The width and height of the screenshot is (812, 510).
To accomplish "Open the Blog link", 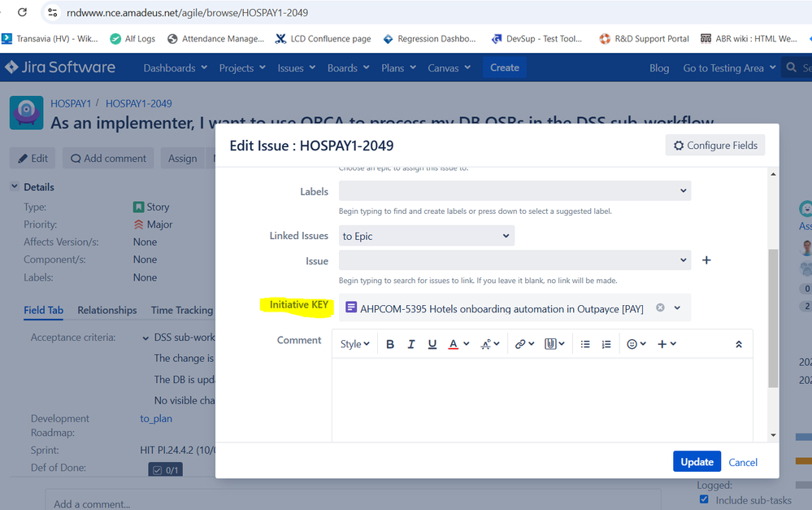I will (658, 68).
